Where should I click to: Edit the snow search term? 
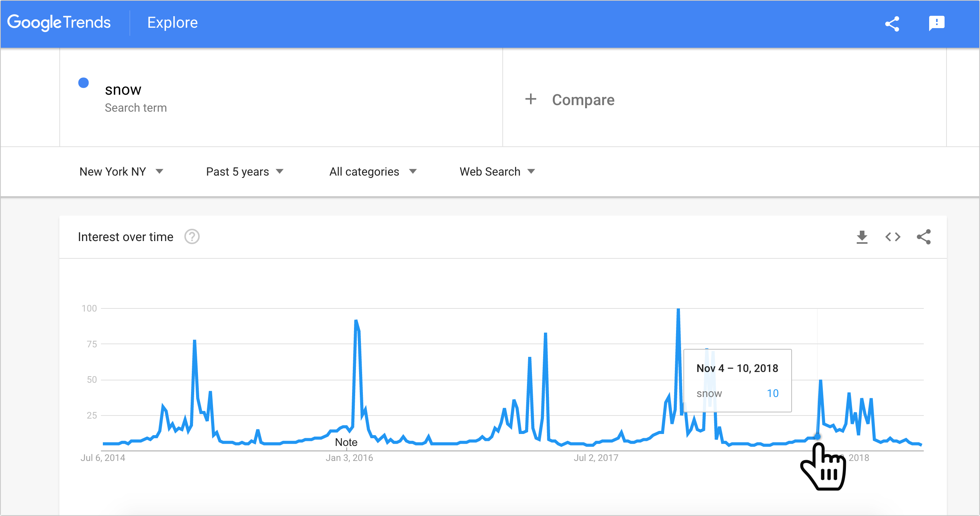pyautogui.click(x=123, y=90)
